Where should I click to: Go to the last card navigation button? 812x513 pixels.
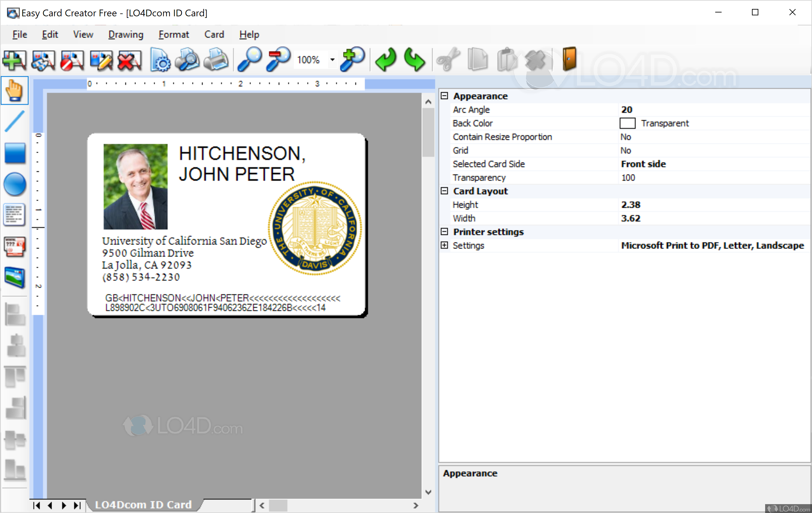pos(77,505)
